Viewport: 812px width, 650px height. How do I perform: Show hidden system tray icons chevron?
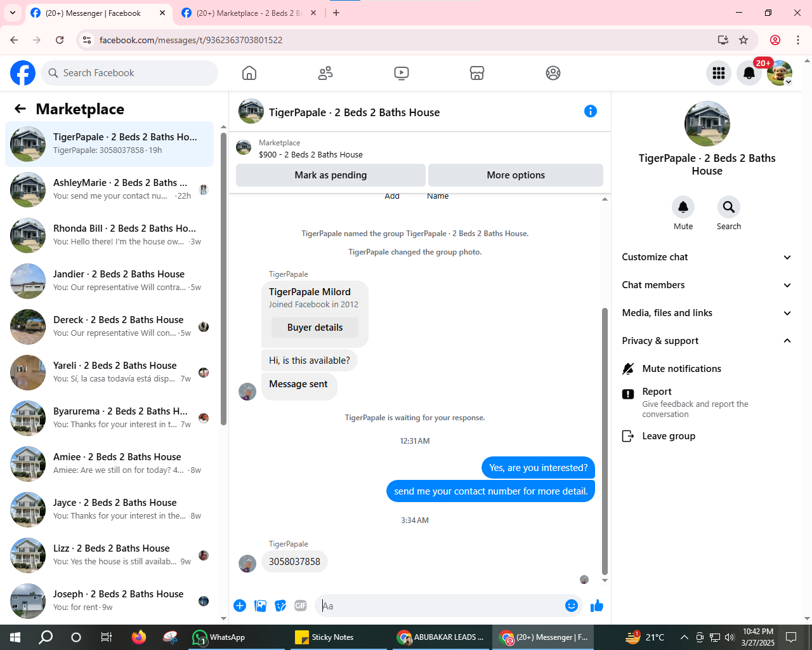click(x=684, y=637)
